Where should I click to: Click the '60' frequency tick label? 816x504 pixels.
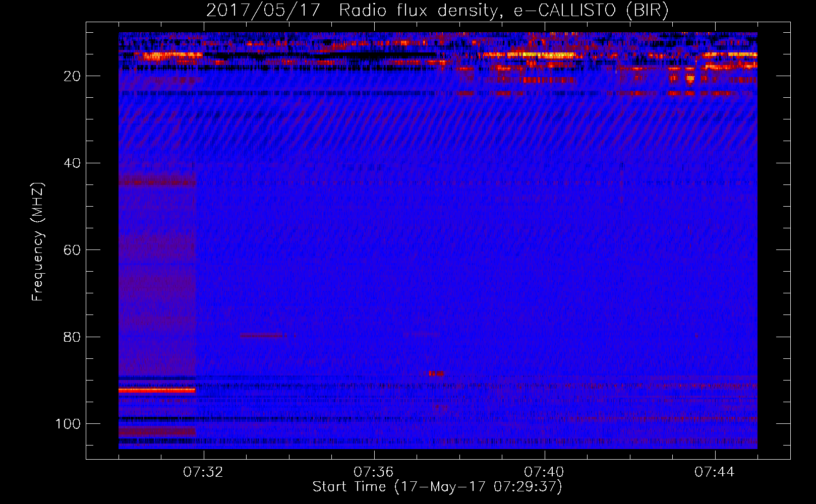point(72,250)
